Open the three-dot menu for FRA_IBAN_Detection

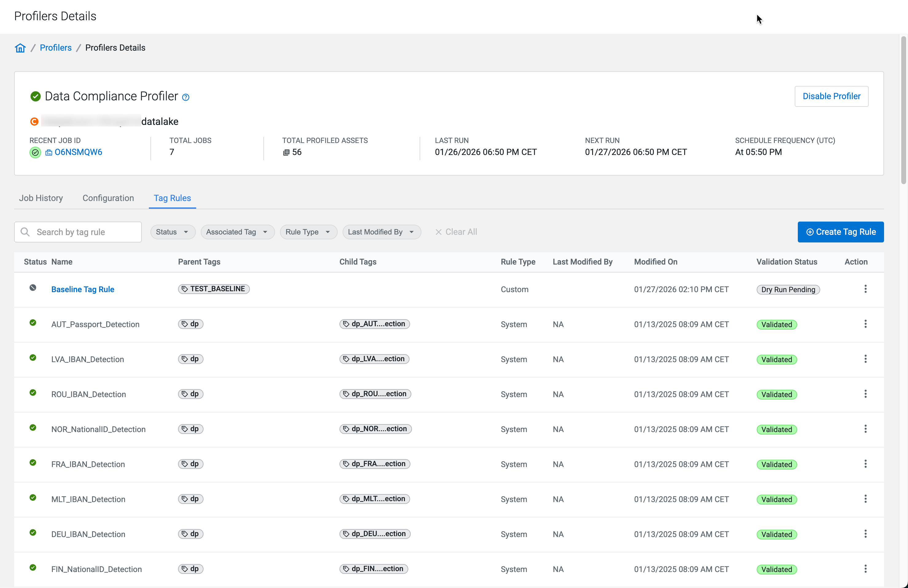(865, 464)
